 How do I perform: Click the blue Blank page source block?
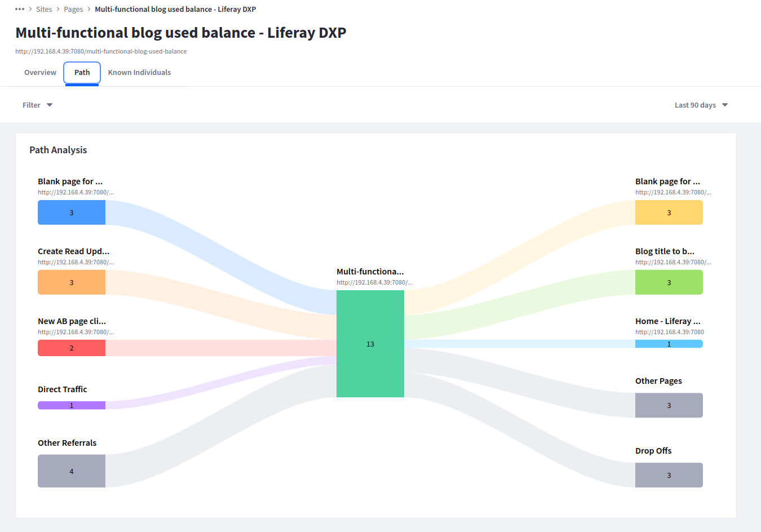72,212
